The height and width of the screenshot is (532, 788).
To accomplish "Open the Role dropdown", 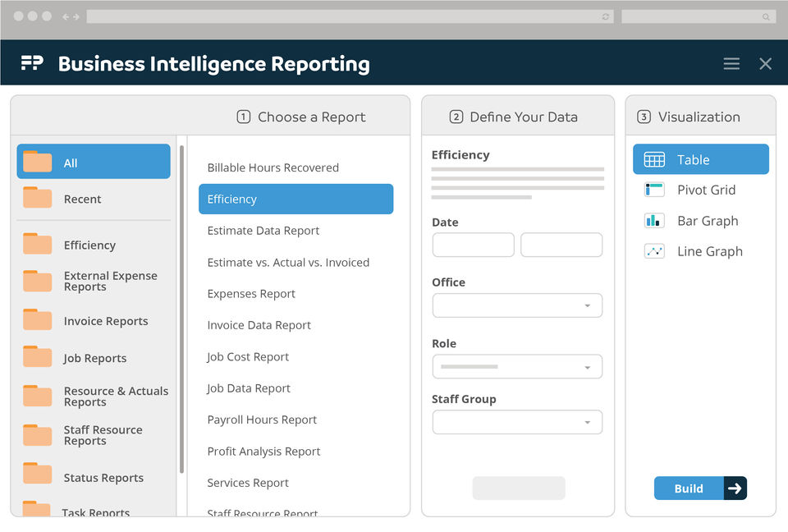I will click(x=517, y=367).
